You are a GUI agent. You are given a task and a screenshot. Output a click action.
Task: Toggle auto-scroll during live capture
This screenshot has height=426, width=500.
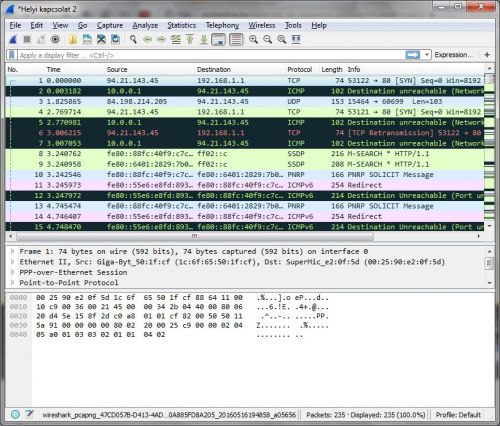[218, 40]
